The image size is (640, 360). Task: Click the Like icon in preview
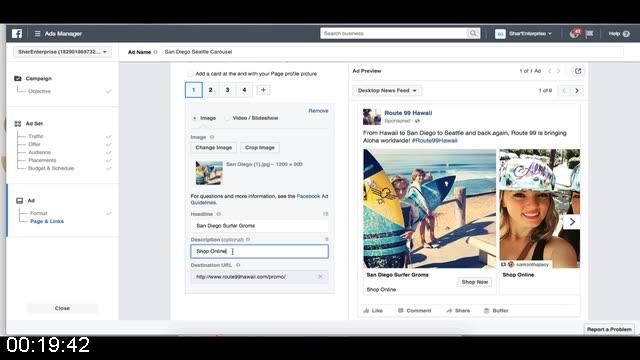pyautogui.click(x=366, y=311)
